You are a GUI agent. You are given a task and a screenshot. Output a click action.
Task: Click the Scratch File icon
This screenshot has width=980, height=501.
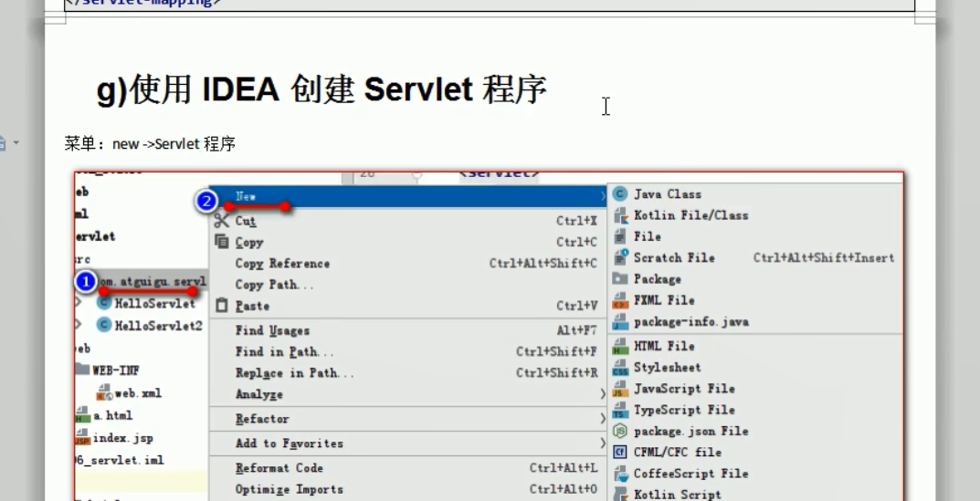click(x=620, y=257)
